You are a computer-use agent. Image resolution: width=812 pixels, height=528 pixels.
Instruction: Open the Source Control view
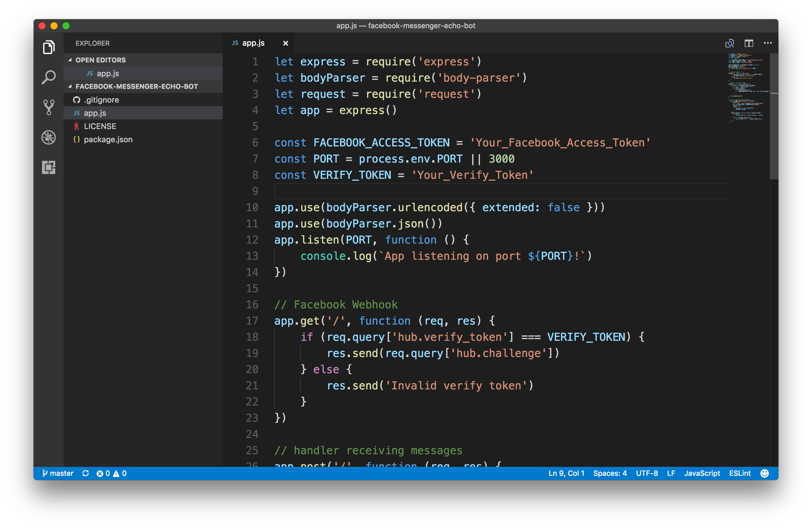click(x=48, y=107)
